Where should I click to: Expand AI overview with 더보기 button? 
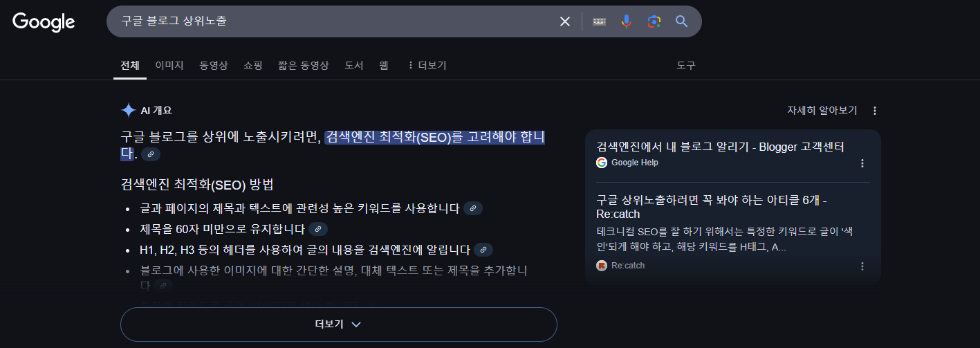(x=339, y=324)
